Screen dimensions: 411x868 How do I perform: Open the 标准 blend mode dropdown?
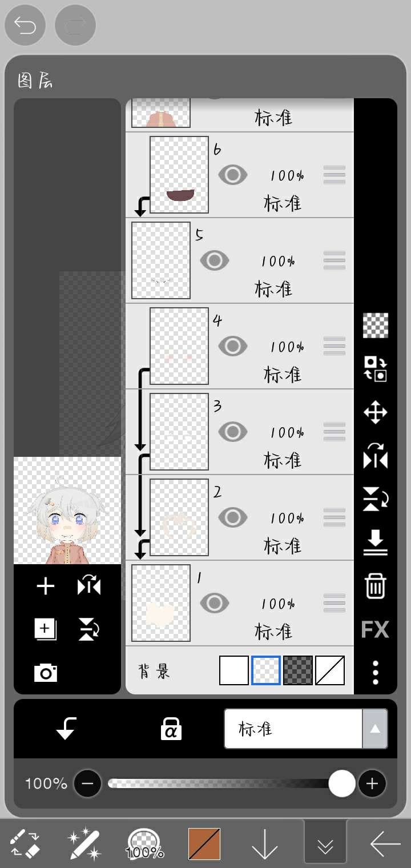pos(306,729)
